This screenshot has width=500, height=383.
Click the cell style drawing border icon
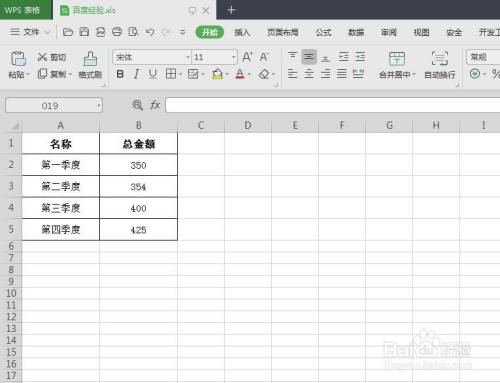point(193,74)
